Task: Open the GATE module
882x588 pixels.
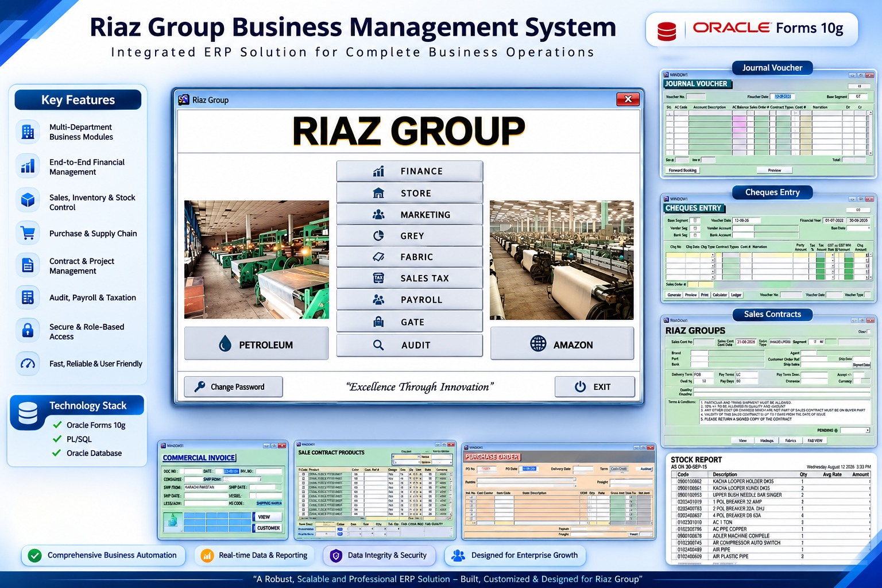Action: click(x=409, y=322)
